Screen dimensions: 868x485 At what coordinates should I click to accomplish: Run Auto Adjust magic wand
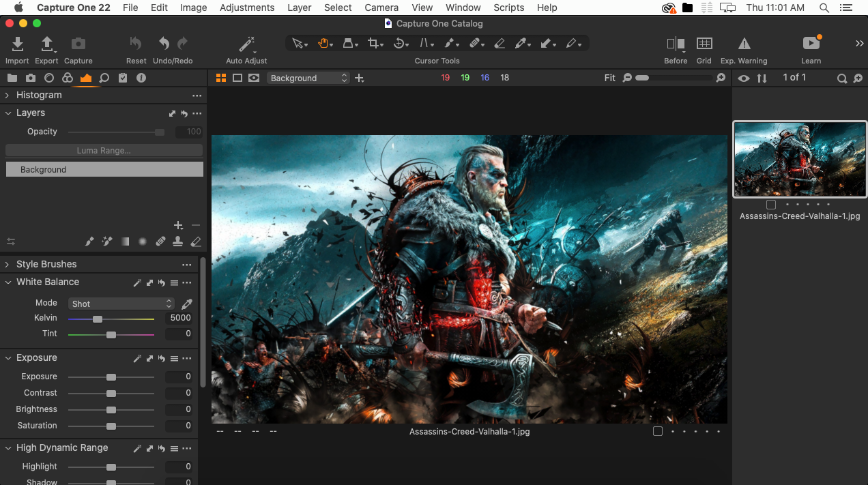246,44
